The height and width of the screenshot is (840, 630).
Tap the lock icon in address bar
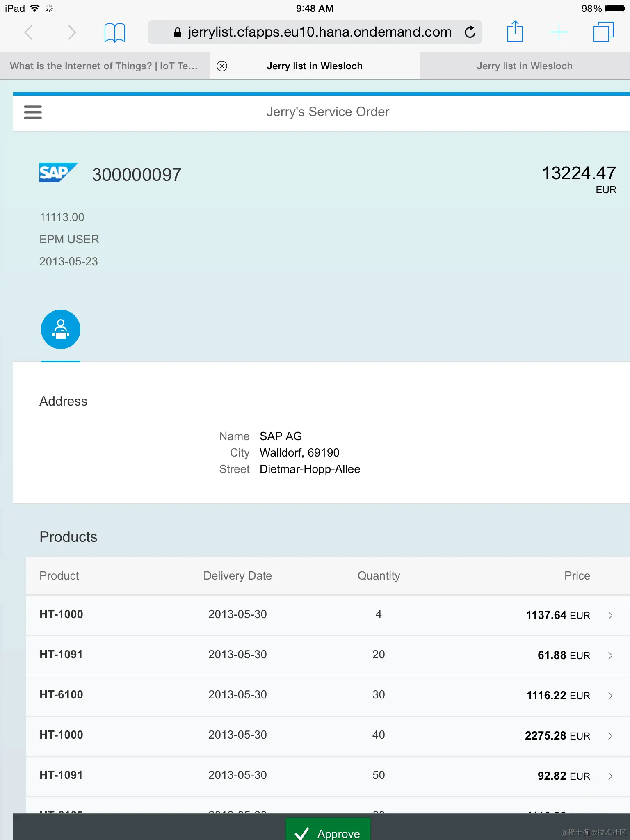click(178, 32)
